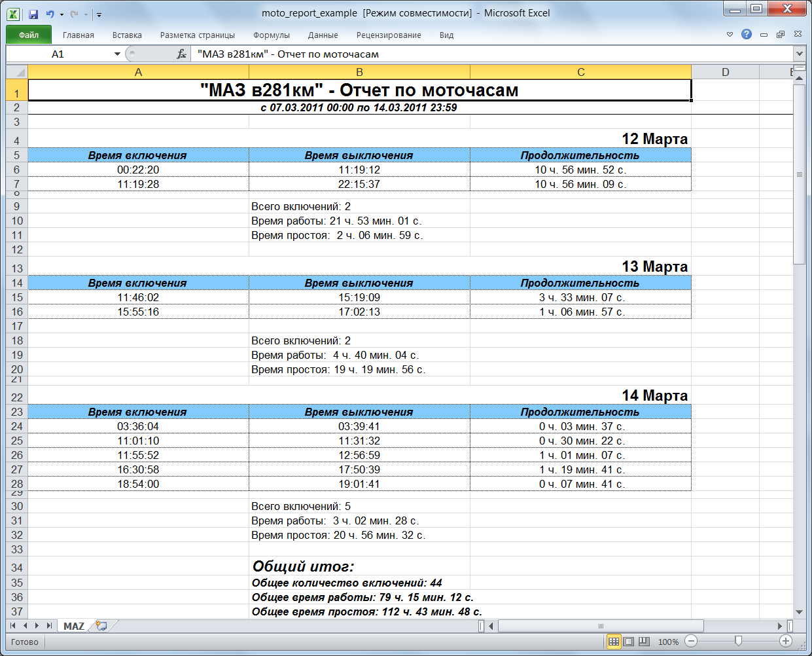Open the Undo history dropdown arrow

tap(62, 14)
